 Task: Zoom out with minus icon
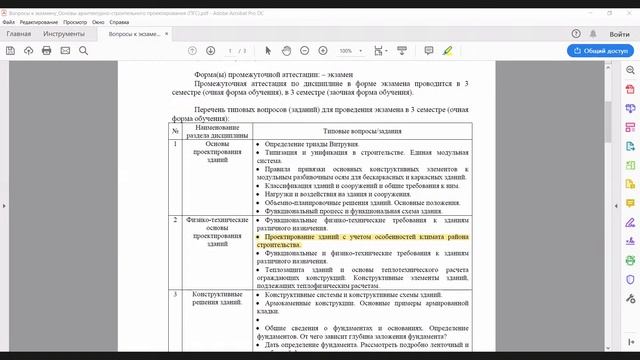[x=304, y=51]
